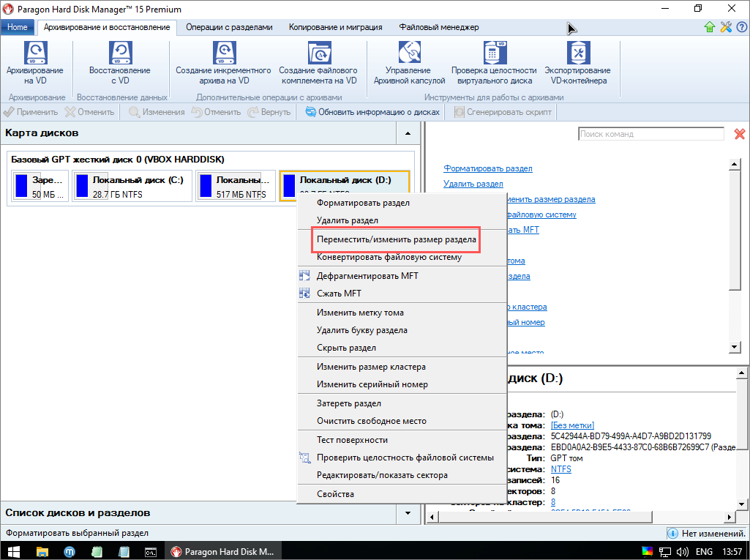Select Архивирование и восстановление tab
The width and height of the screenshot is (750, 560).
click(x=107, y=27)
